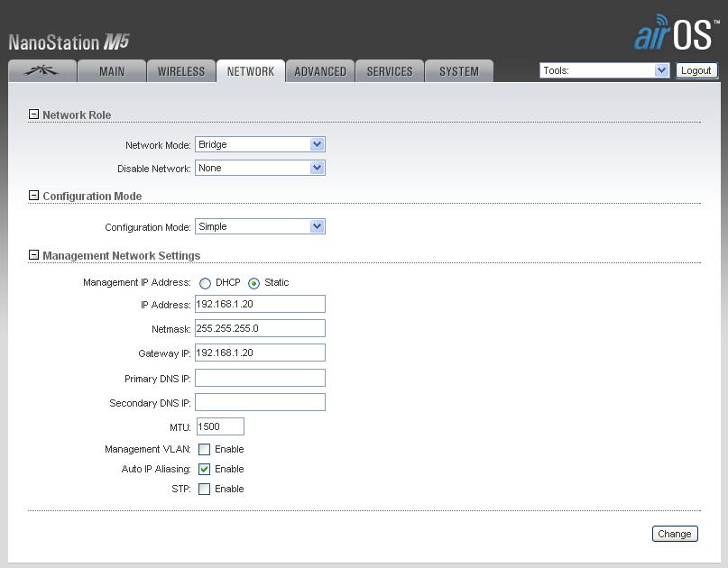Screen dimensions: 728x568
Task: Click the "Gateway IP:" label
Action: (164, 353)
